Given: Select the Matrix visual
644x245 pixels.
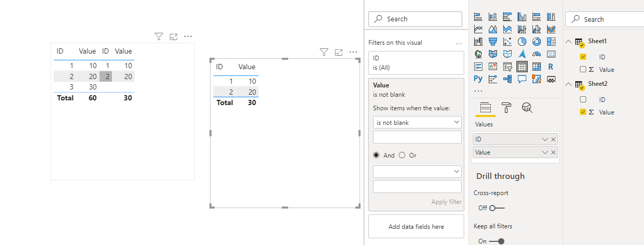Looking at the screenshot, I should pos(537,67).
